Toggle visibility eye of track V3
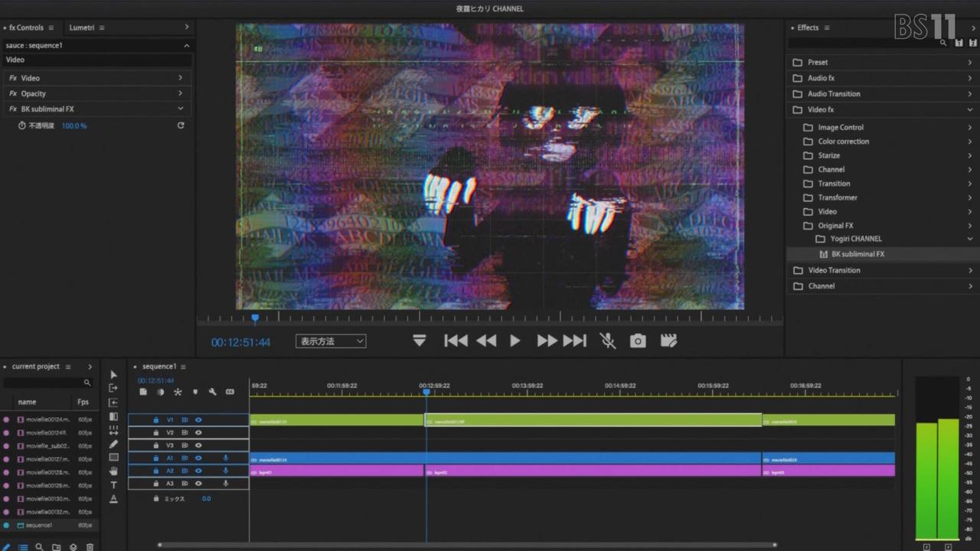Screen dimensions: 980x551 198,445
